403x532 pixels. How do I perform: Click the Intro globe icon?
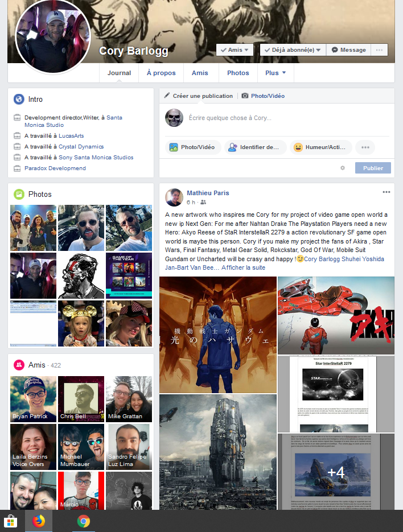click(19, 99)
